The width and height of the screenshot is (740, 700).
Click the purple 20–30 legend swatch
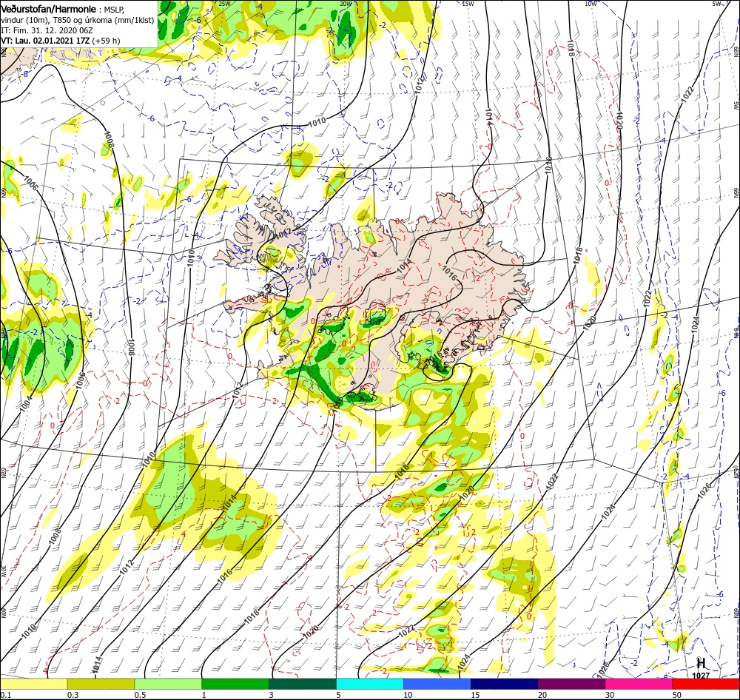coord(571,684)
